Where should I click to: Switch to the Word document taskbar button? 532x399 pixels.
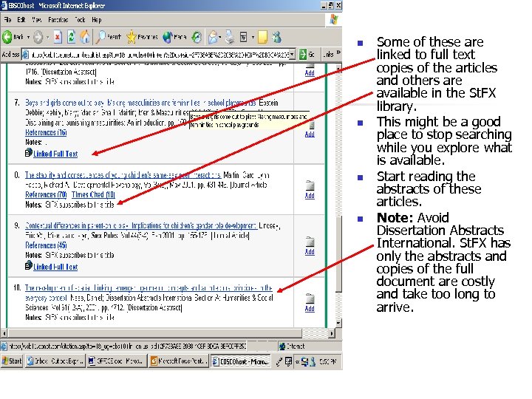coord(117,361)
